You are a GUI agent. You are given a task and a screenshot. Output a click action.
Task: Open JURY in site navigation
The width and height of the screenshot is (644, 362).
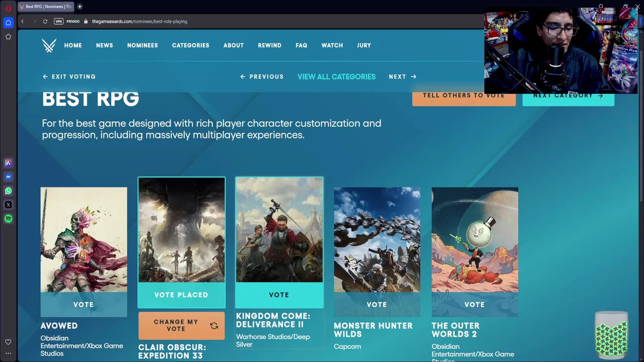pyautogui.click(x=364, y=45)
